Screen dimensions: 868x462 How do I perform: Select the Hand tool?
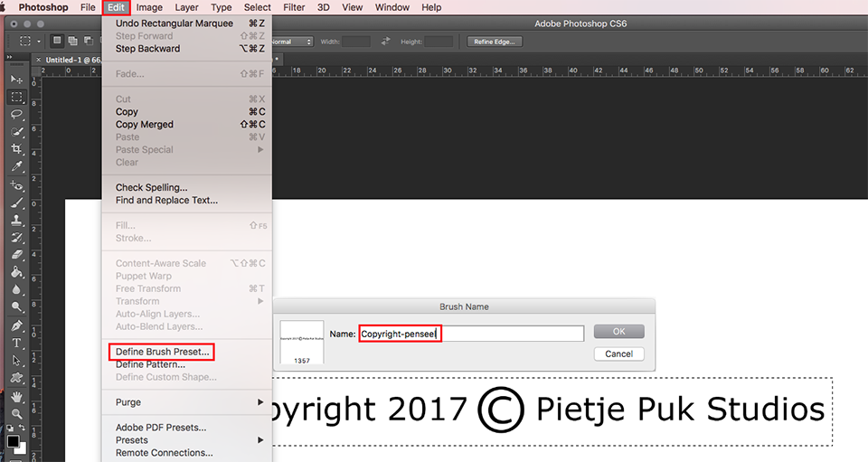[16, 396]
